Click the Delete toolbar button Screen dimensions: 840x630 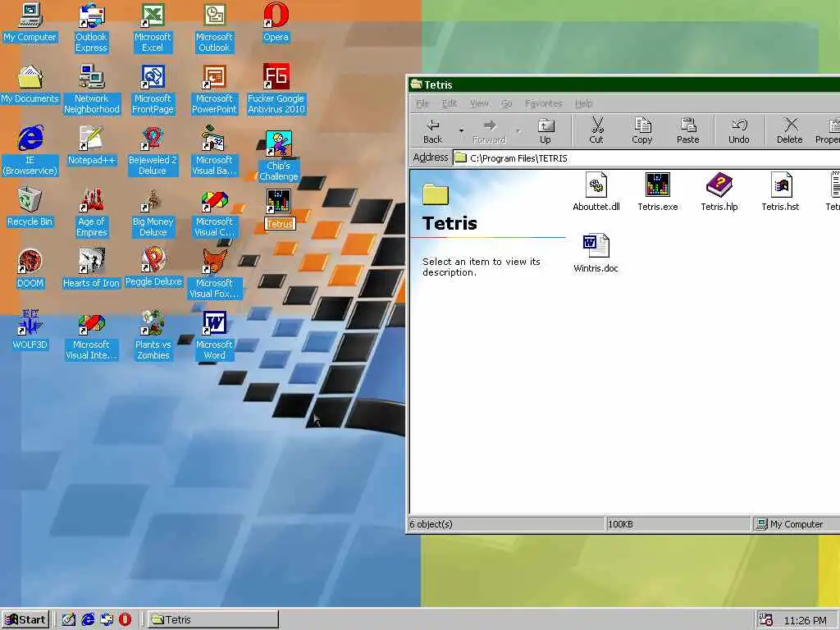[790, 130]
